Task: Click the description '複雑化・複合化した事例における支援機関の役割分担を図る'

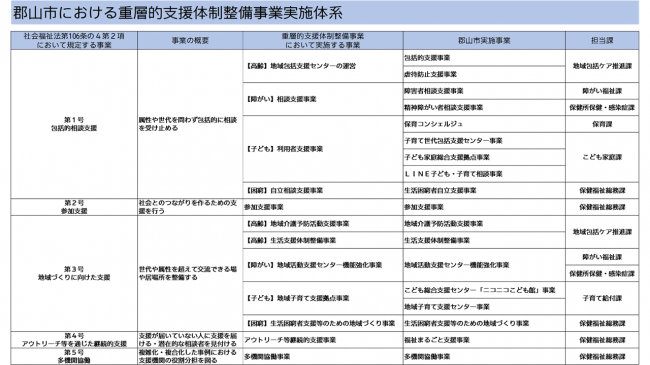Action: tap(188, 356)
